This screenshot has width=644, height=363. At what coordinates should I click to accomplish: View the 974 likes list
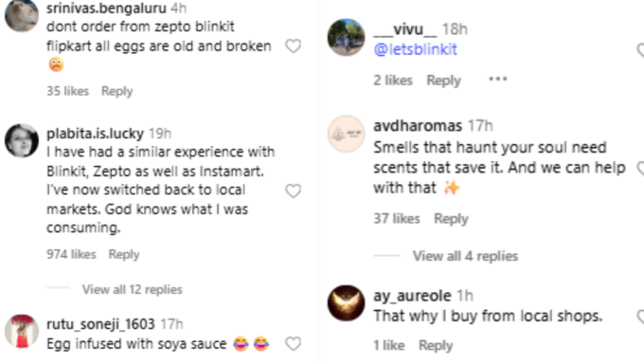[71, 254]
